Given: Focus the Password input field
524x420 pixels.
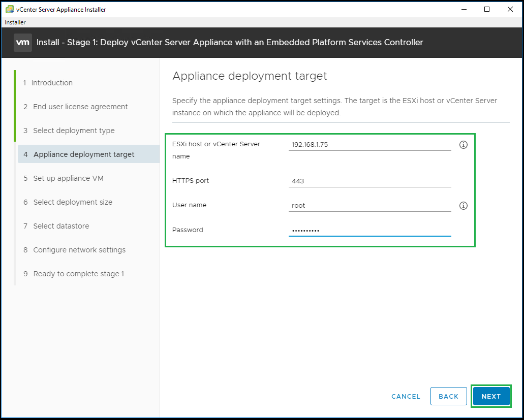Looking at the screenshot, I should tap(369, 231).
